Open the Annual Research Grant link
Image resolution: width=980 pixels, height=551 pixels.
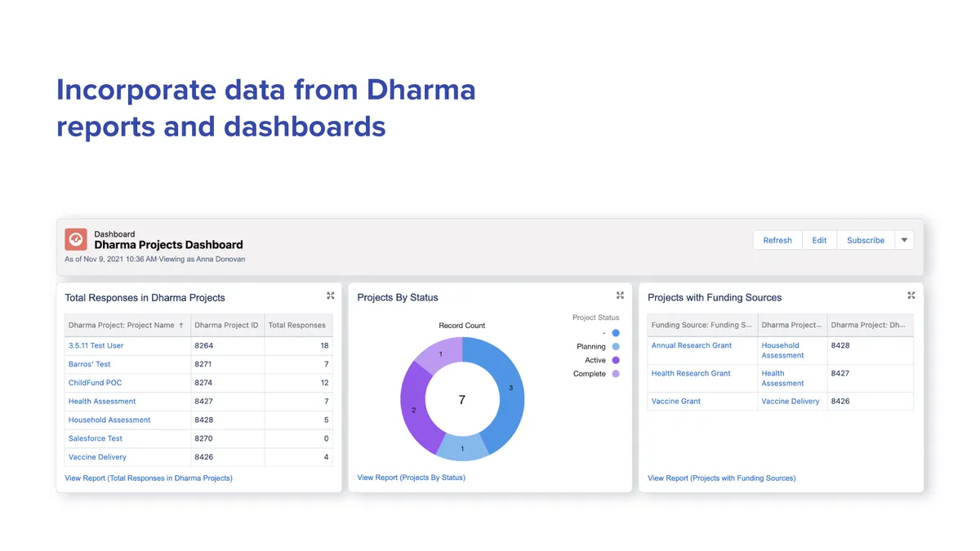[x=692, y=345]
